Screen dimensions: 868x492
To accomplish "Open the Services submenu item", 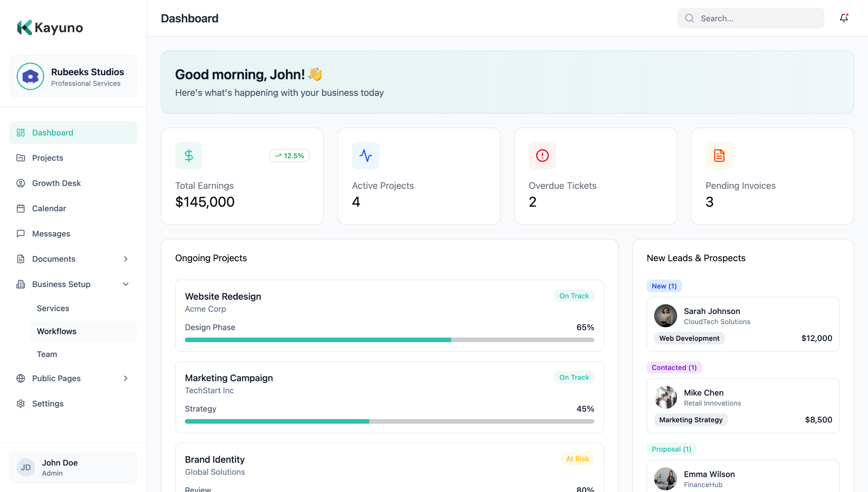I will point(53,308).
